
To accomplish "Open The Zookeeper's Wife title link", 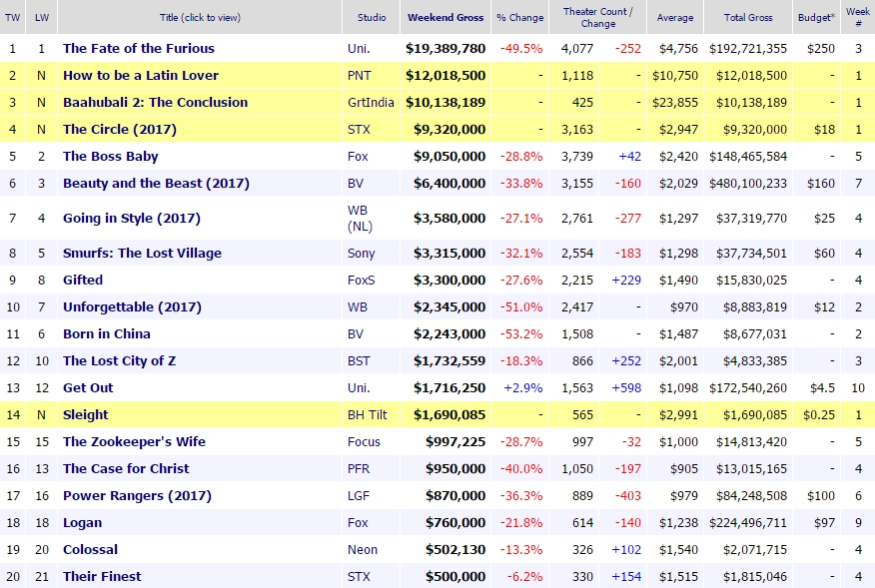I will [134, 442].
